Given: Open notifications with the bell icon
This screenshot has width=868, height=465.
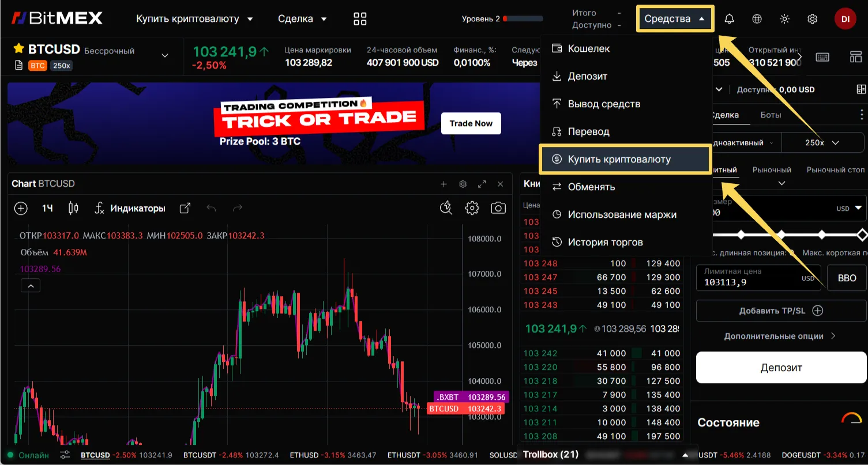Looking at the screenshot, I should 729,18.
